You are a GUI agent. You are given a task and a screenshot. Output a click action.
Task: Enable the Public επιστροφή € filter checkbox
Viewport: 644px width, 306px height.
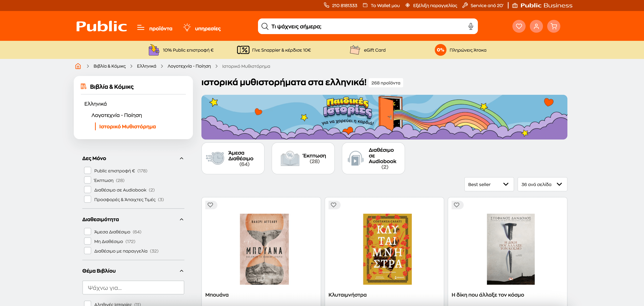[x=87, y=171]
